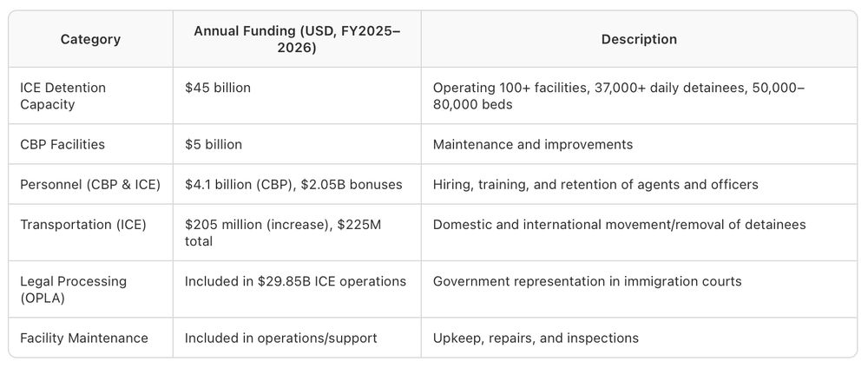This screenshot has width=868, height=368.
Task: Select the Domestic and international movement description
Action: 620,224
